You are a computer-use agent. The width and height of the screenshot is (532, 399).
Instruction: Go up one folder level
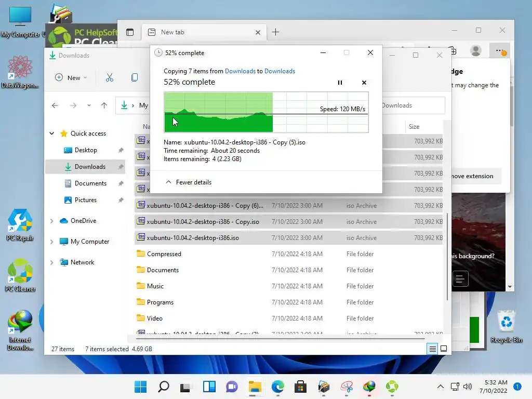coord(104,105)
